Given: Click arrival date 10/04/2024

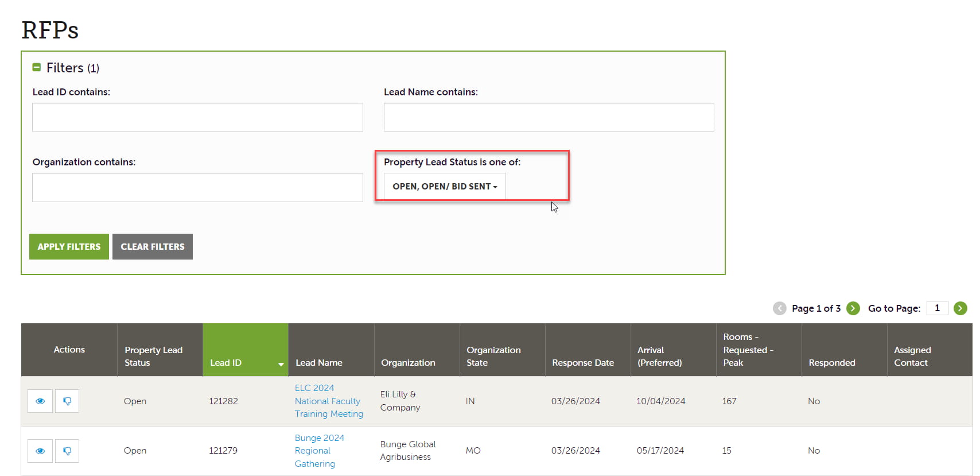Looking at the screenshot, I should click(661, 401).
